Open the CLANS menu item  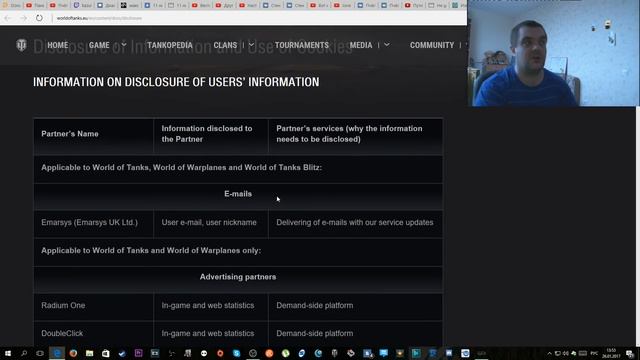[x=225, y=45]
